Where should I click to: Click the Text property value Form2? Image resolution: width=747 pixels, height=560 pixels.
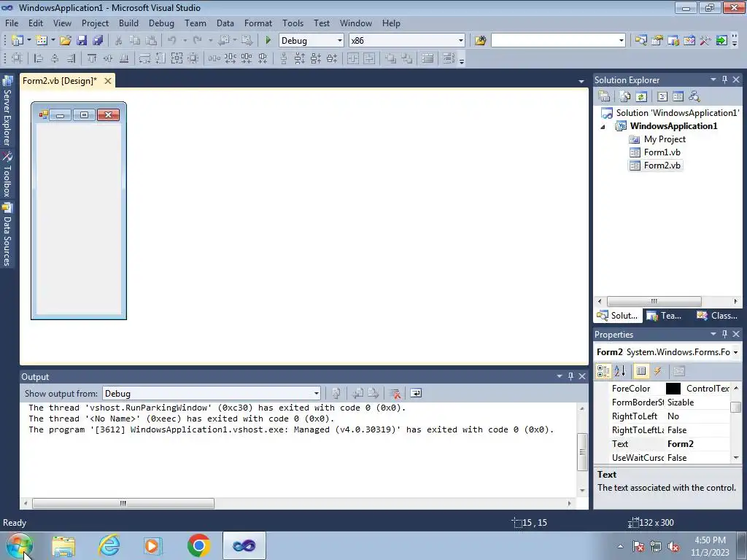click(x=681, y=444)
